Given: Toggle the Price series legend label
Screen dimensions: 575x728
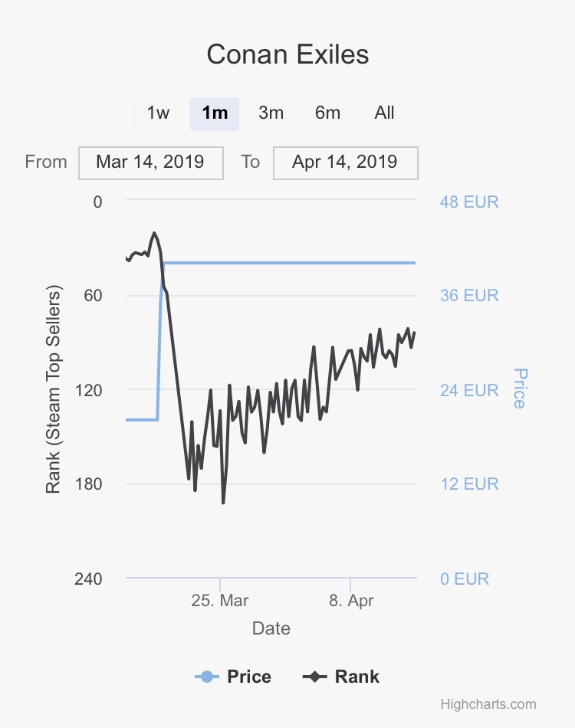Looking at the screenshot, I should [x=249, y=677].
